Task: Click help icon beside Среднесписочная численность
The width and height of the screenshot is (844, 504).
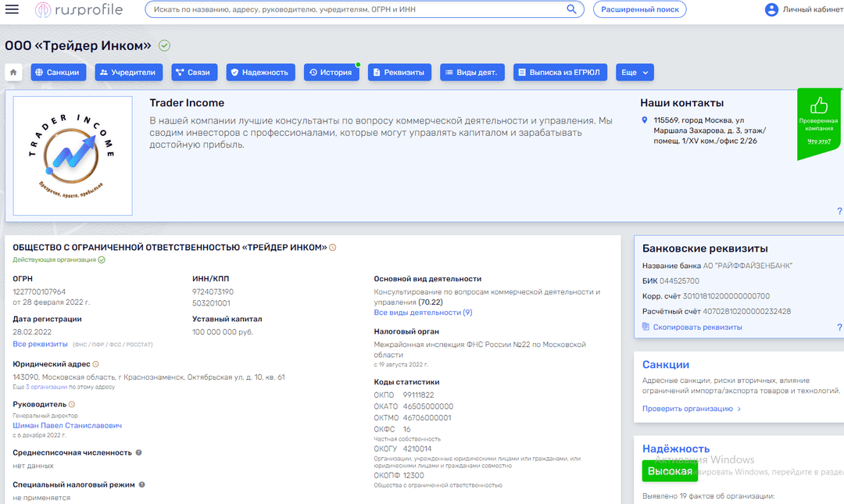Action: click(x=138, y=453)
